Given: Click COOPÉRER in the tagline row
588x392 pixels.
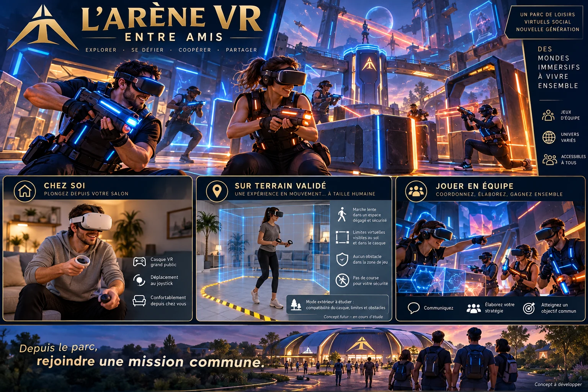Looking at the screenshot, I should 195,50.
